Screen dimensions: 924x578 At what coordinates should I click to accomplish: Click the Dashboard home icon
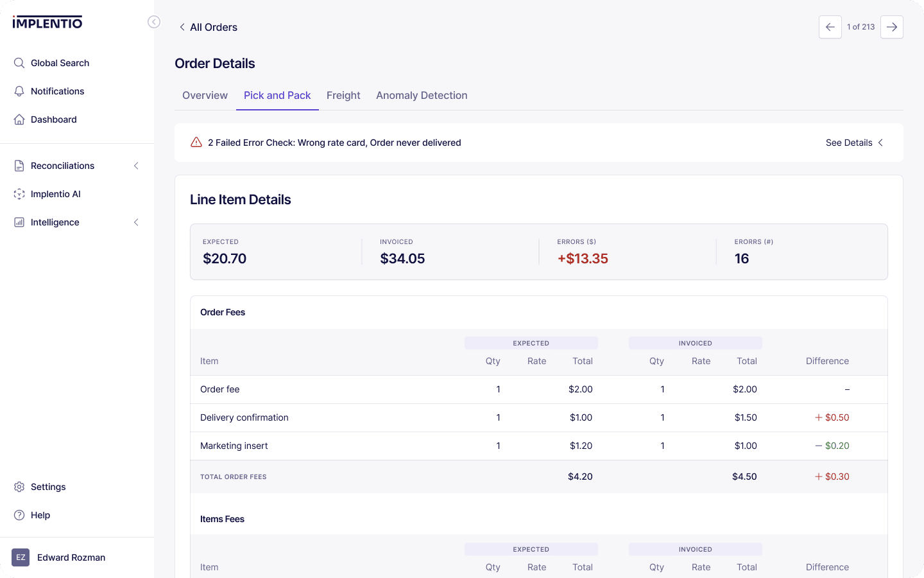pos(19,119)
